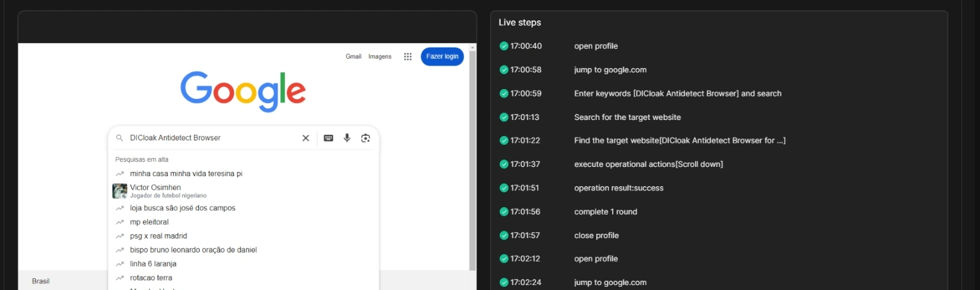
Task: Open the on-screen keyboard icon in search bar
Action: click(328, 138)
